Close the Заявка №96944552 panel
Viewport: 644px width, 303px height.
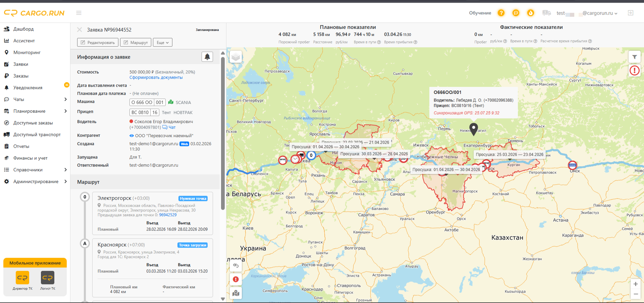coord(79,29)
